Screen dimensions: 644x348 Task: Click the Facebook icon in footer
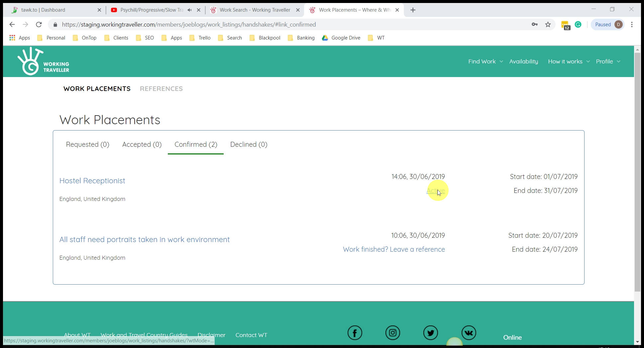[355, 333]
